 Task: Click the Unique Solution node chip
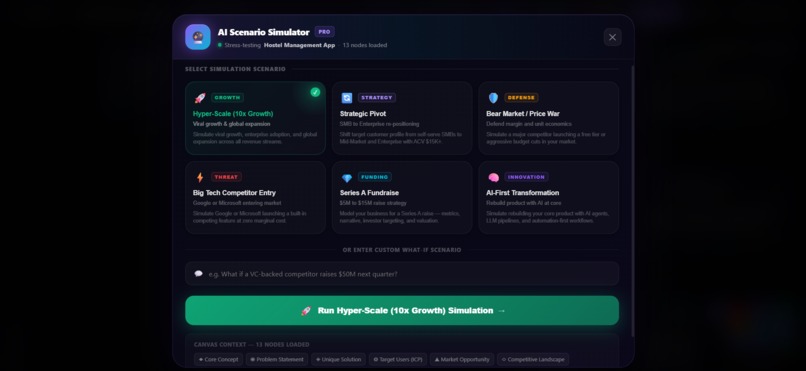pyautogui.click(x=338, y=360)
